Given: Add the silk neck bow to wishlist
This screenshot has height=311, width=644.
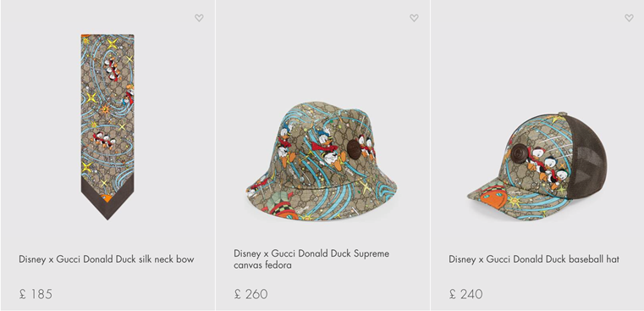Looking at the screenshot, I should [x=199, y=18].
